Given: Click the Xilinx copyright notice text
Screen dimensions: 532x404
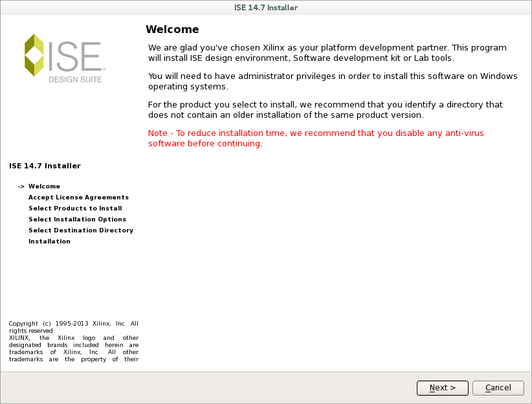Looking at the screenshot, I should [x=74, y=342].
